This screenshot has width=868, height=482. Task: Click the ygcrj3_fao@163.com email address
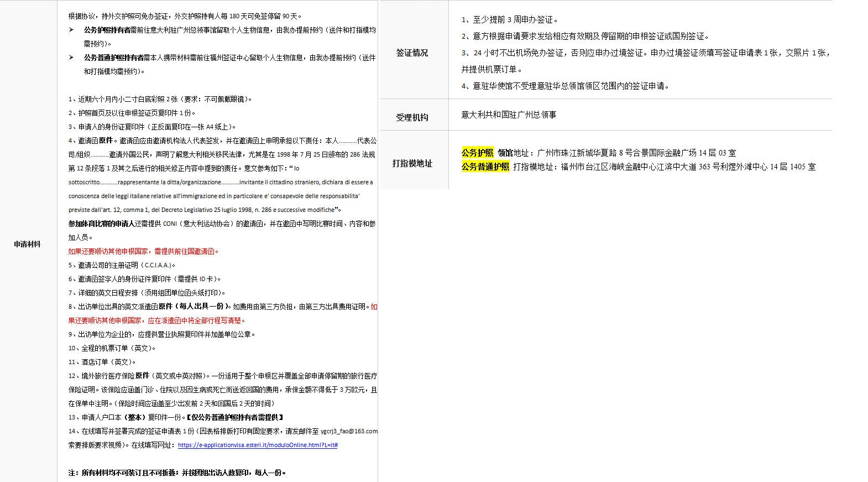(349, 431)
